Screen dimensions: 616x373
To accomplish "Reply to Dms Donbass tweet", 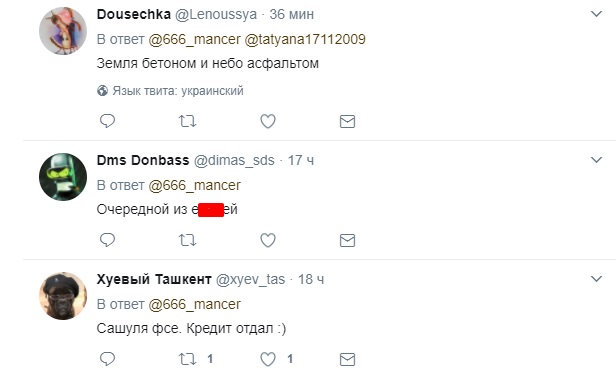I will point(107,240).
